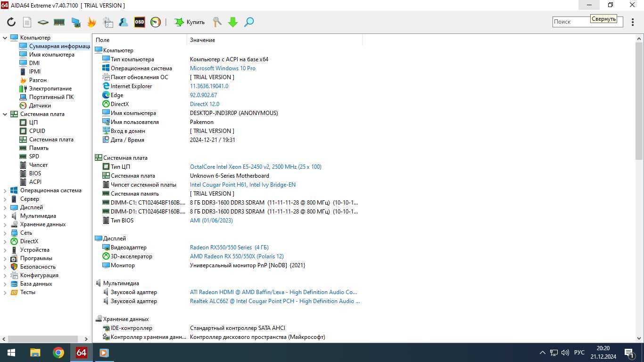Select Имя компьютера in the sidebar
The width and height of the screenshot is (644, 362).
tap(51, 55)
